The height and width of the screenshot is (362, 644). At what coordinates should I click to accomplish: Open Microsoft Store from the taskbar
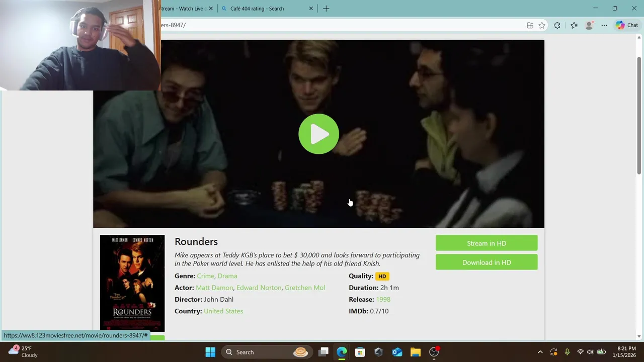pos(360,352)
